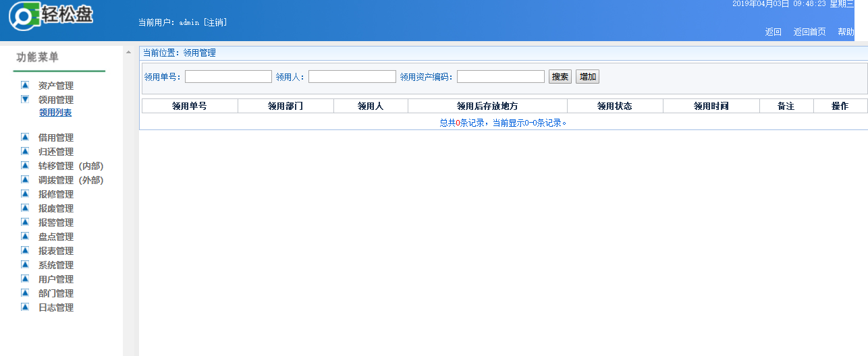Image resolution: width=868 pixels, height=356 pixels.
Task: Open the 用户管理 menu item
Action: pyautogui.click(x=56, y=279)
